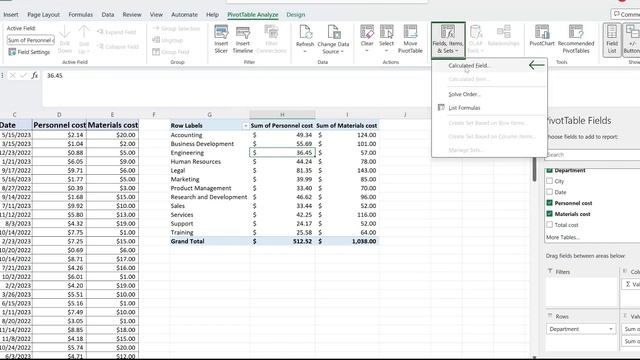Viewport: 640px width, 360px height.
Task: Open Recommended PivotTables
Action: pos(576,39)
